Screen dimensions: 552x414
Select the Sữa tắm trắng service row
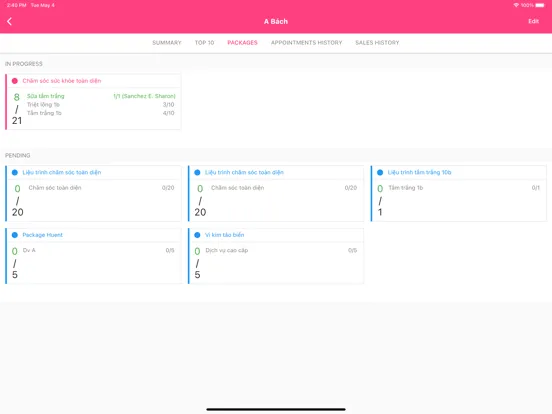(101, 96)
